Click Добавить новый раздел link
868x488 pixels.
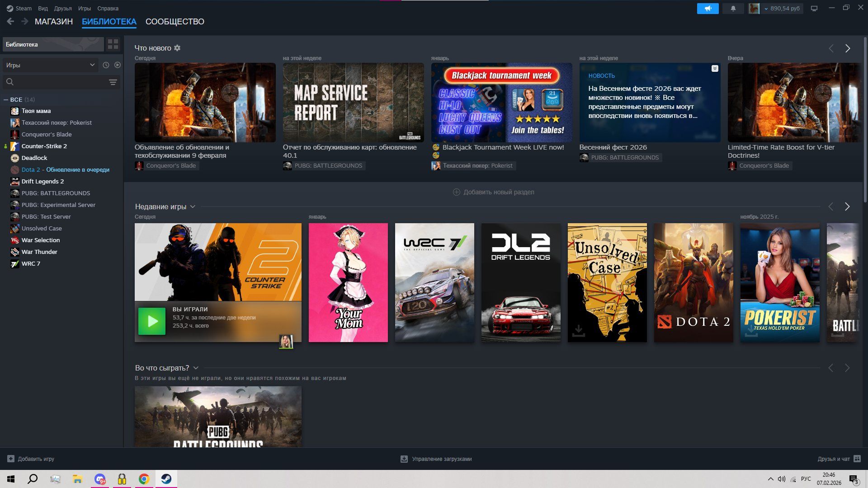click(x=493, y=192)
